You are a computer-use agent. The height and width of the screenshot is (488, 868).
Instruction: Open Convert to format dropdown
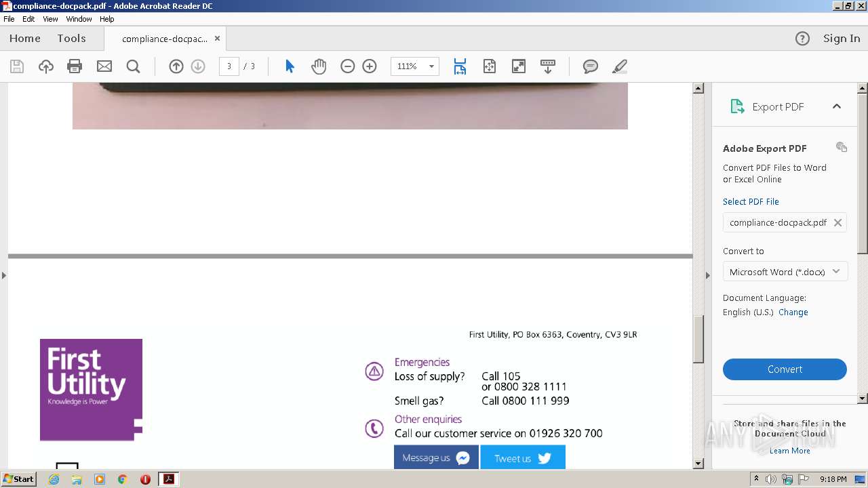785,272
